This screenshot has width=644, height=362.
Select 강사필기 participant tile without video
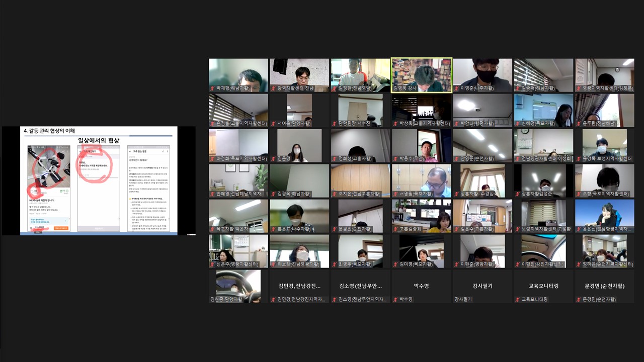pos(482,286)
